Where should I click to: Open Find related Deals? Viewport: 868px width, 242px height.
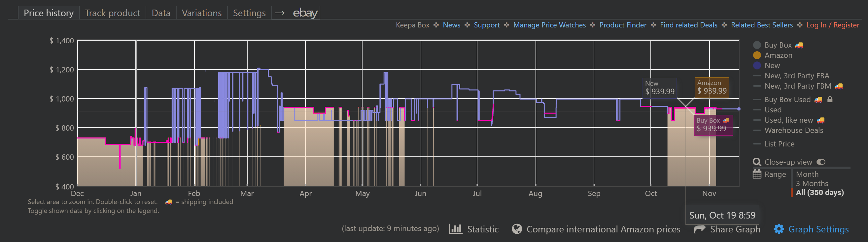688,25
